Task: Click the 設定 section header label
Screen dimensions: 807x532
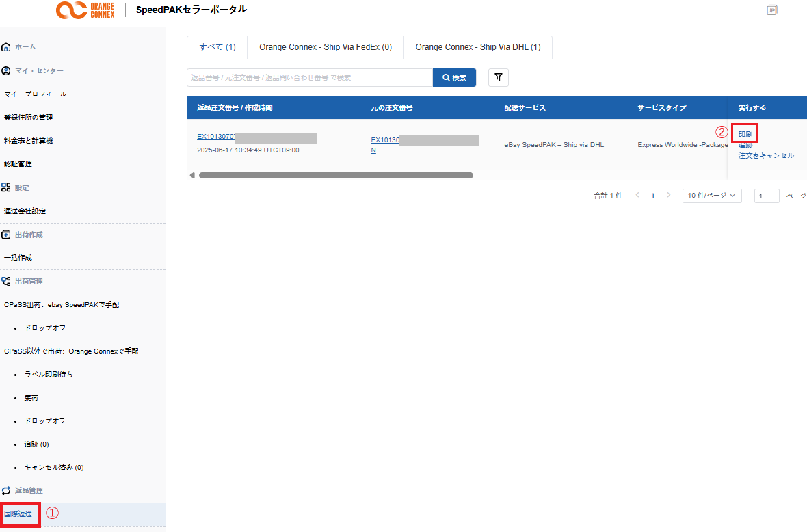Action: coord(22,188)
